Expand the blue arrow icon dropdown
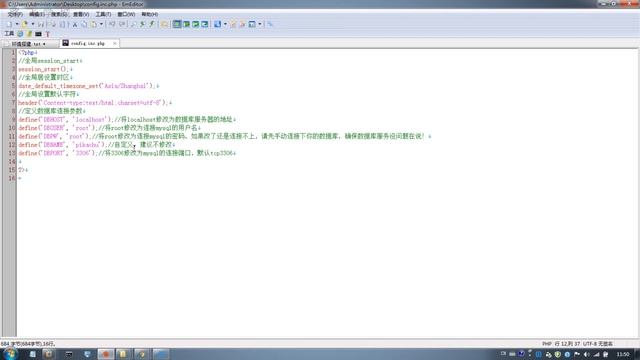640x360 pixels. (x=225, y=24)
